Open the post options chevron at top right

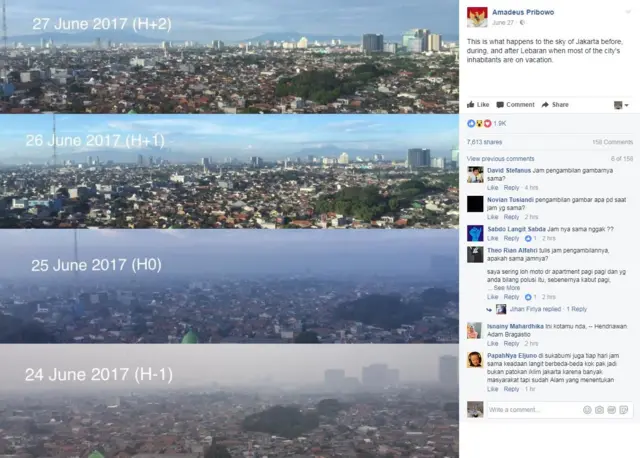point(628,12)
